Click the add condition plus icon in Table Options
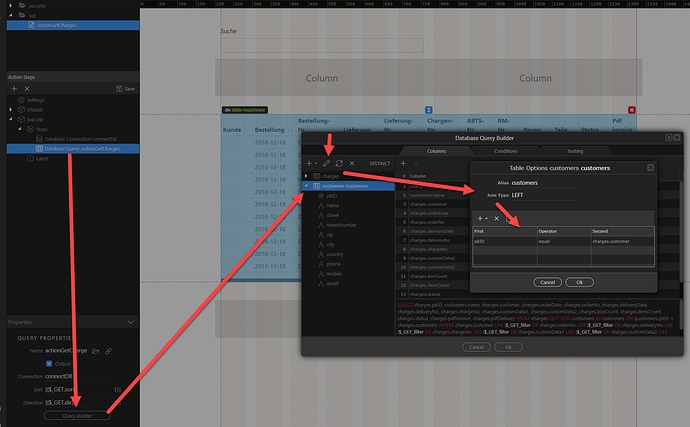The width and height of the screenshot is (690, 427). 480,217
